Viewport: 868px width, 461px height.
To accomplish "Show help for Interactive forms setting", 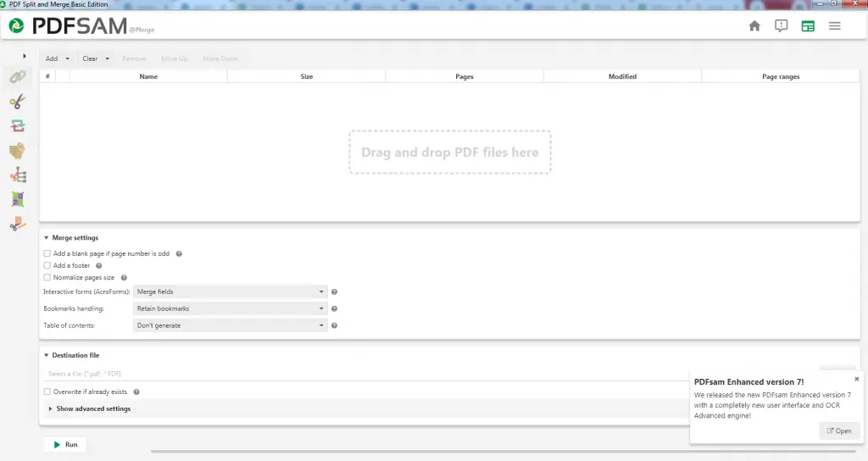I will [x=334, y=292].
